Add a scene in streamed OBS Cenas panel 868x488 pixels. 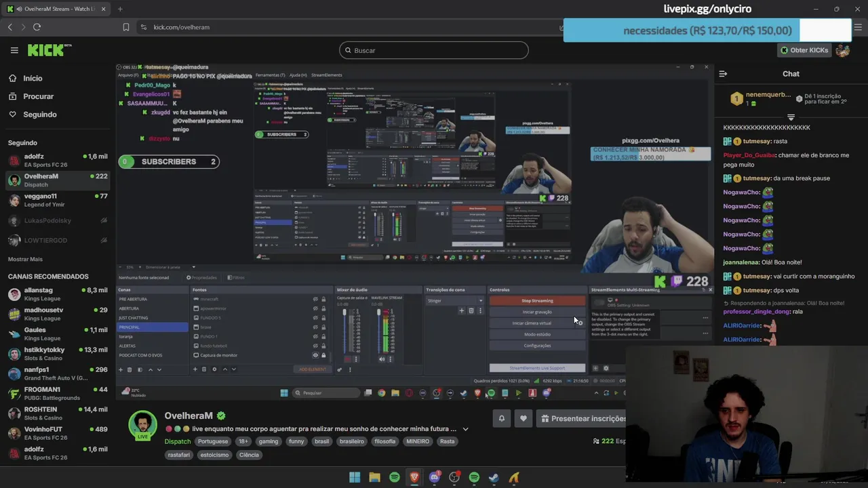[121, 369]
